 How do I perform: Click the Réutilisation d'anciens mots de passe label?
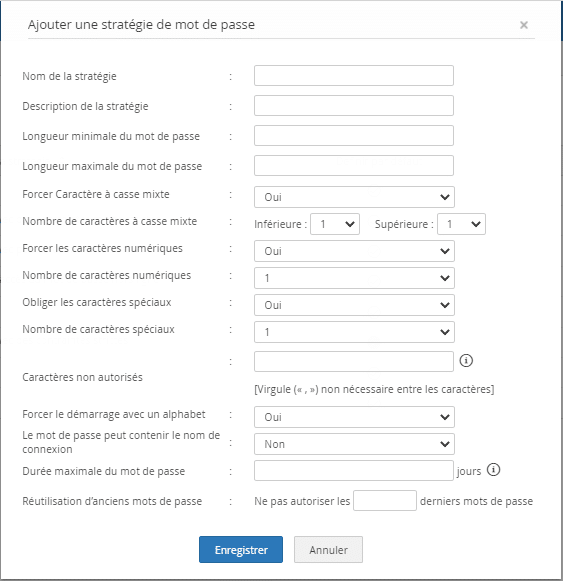coord(112,501)
